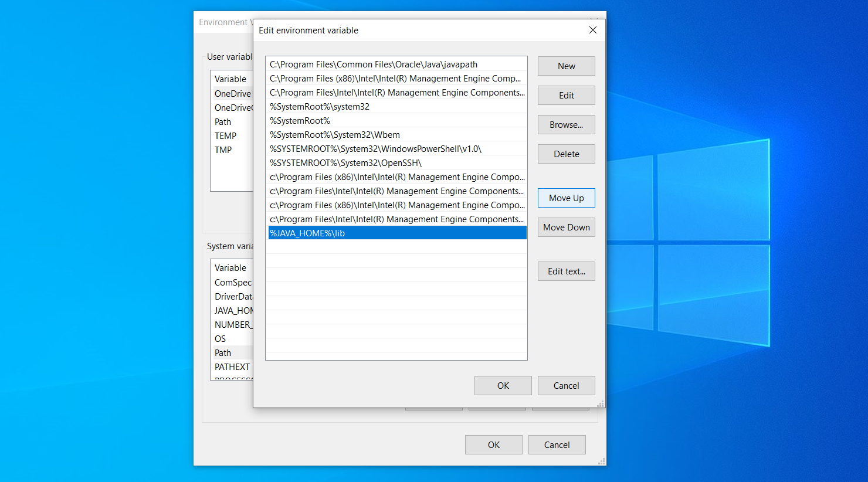
Task: Select OneDrive in the user variables list
Action: coord(232,94)
